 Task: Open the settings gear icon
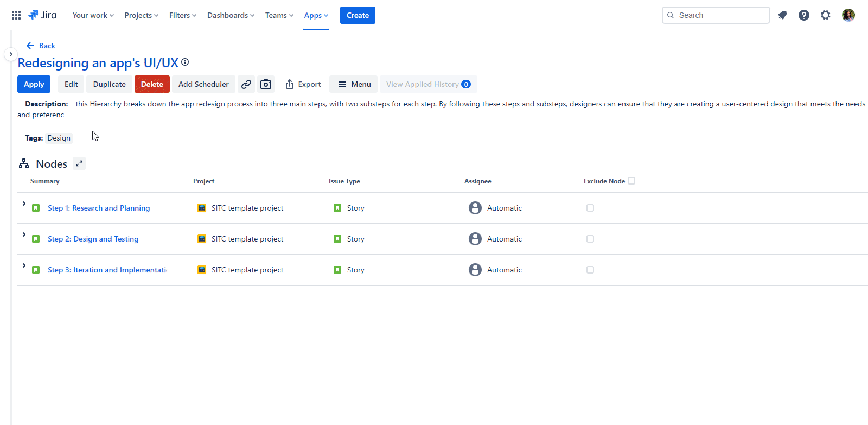[825, 15]
